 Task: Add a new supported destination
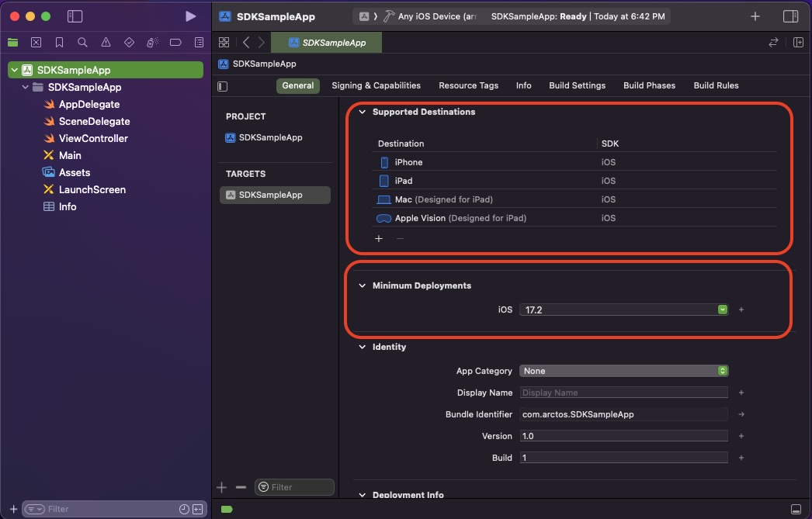pos(379,239)
